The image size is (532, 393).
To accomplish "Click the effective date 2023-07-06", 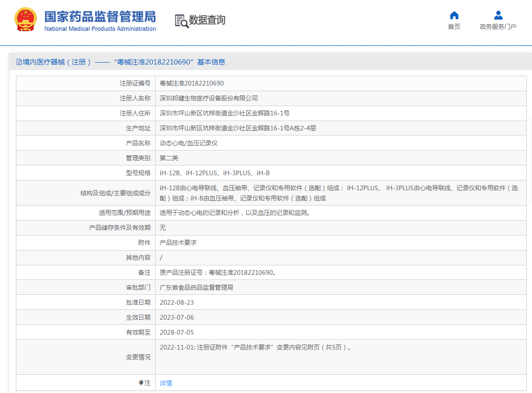I will point(177,317).
